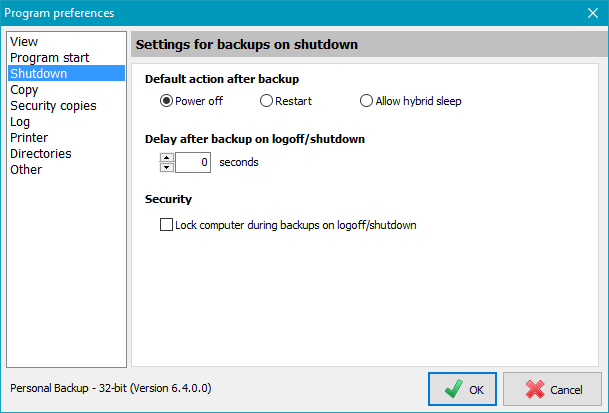Confirm settings with green checkmark OK
This screenshot has height=413, width=609.
462,389
